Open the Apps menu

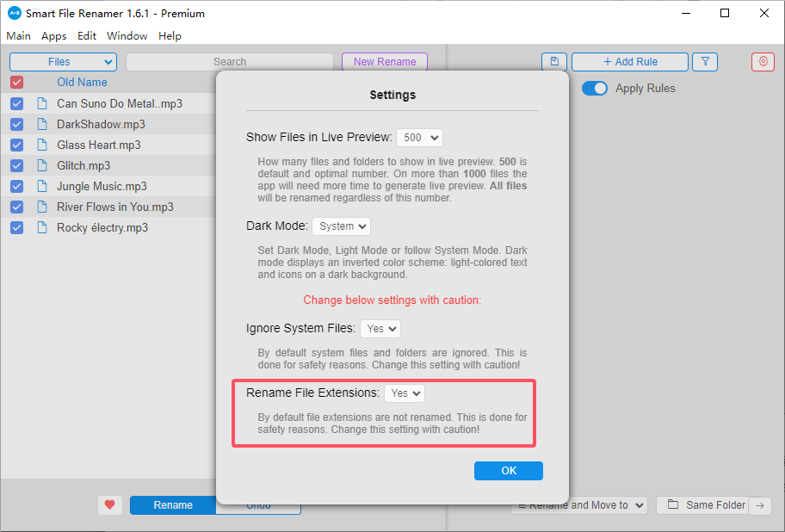[54, 36]
